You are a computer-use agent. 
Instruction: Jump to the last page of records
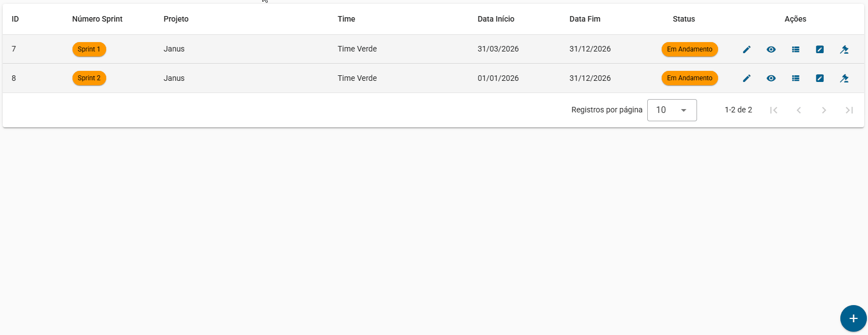coord(849,110)
